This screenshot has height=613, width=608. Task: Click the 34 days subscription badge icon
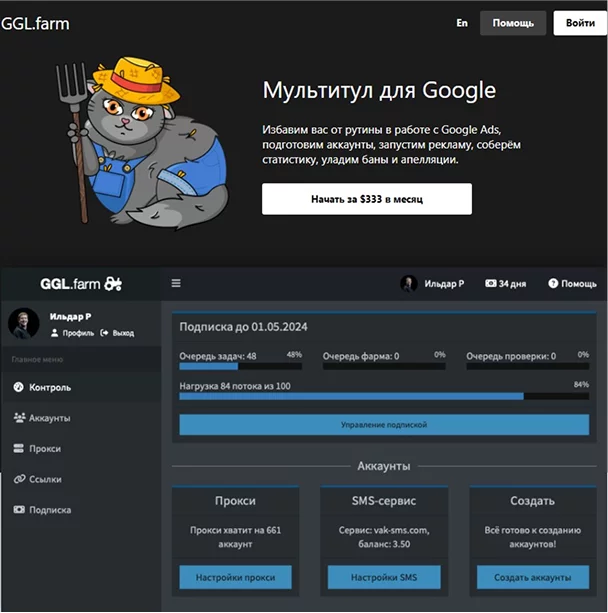pyautogui.click(x=491, y=284)
